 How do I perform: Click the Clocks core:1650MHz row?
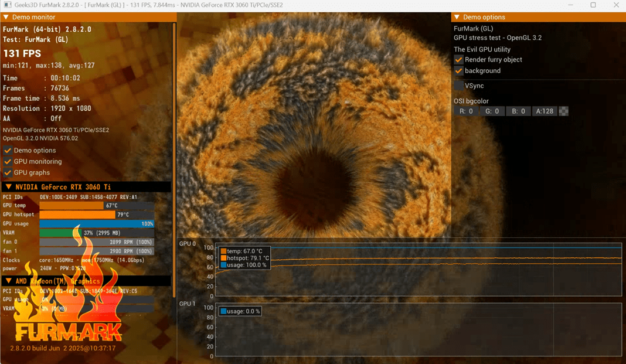(x=73, y=260)
